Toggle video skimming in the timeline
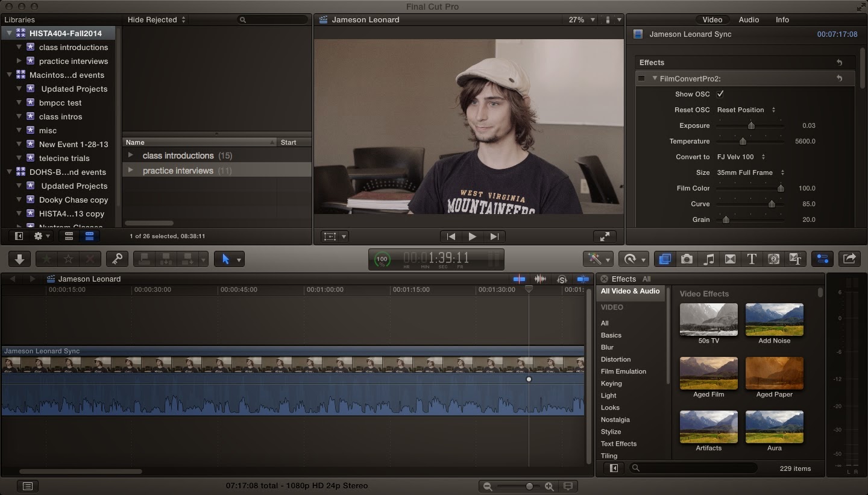Image resolution: width=868 pixels, height=495 pixels. point(519,279)
